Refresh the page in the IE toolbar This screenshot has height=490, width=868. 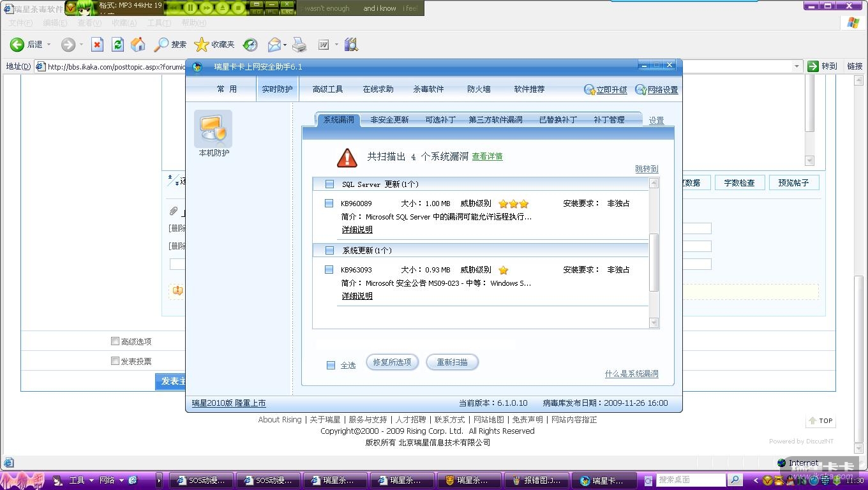[117, 45]
